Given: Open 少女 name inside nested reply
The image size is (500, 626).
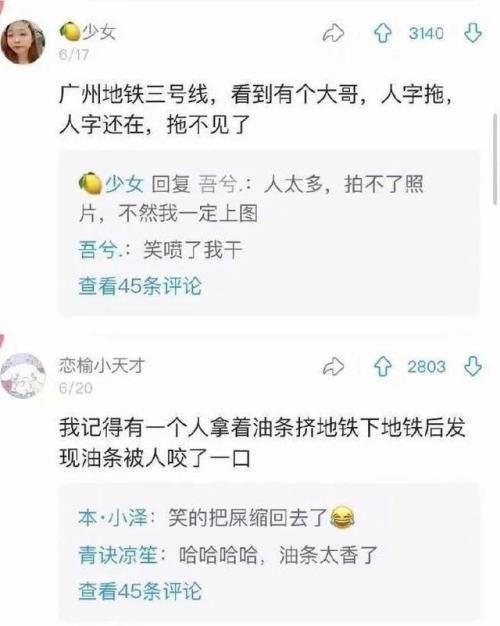Looking at the screenshot, I should pos(124,184).
